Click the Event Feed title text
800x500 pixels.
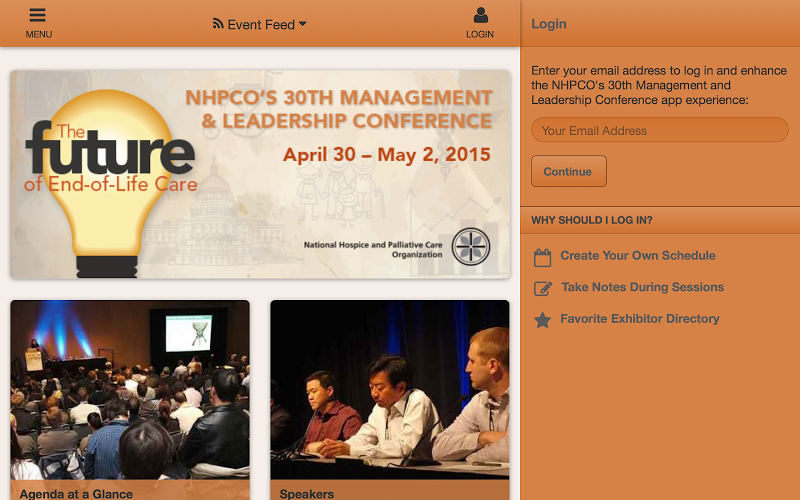click(261, 24)
